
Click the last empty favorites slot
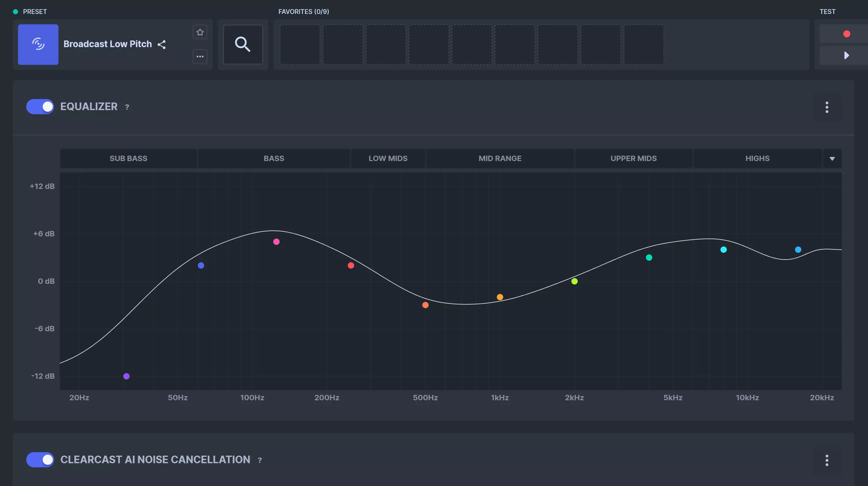click(644, 45)
